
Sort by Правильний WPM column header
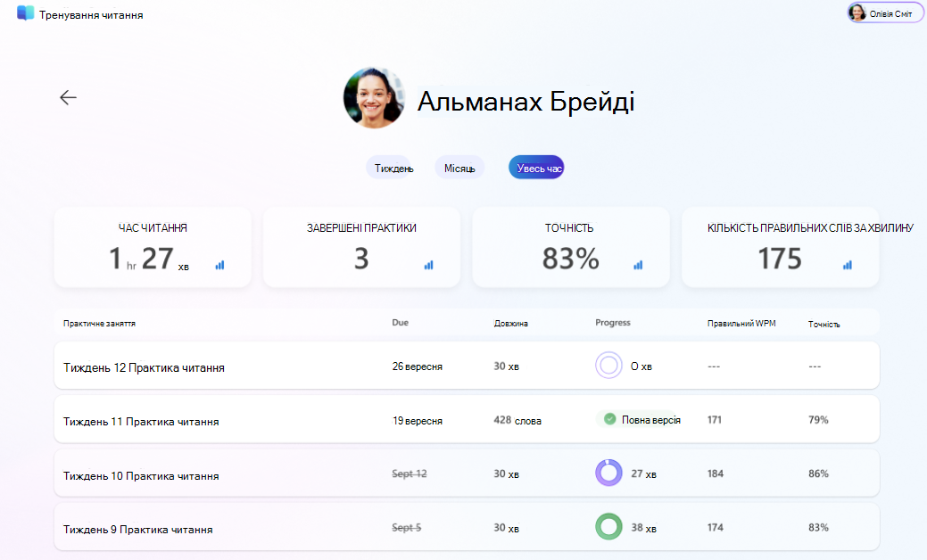coord(741,324)
